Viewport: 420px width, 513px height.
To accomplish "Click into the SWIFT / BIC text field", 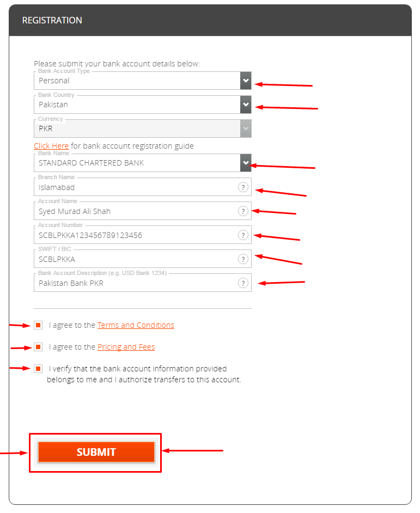I will [x=143, y=259].
